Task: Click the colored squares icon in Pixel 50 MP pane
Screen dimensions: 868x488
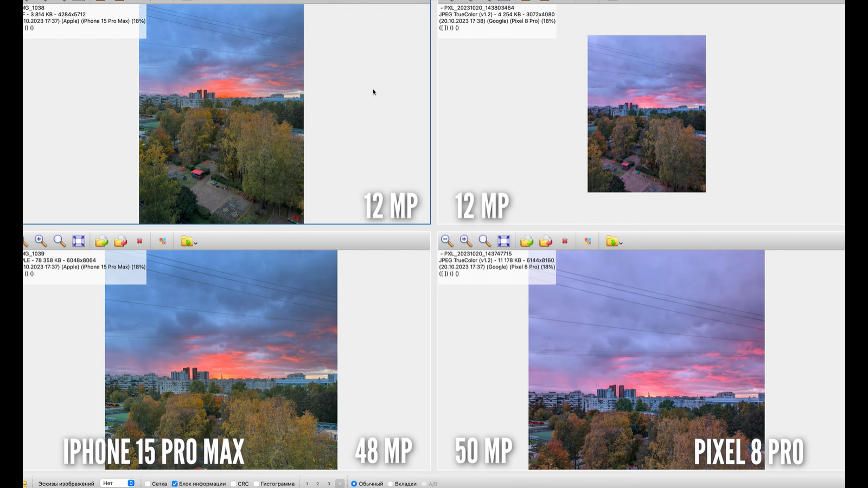Action: (588, 241)
